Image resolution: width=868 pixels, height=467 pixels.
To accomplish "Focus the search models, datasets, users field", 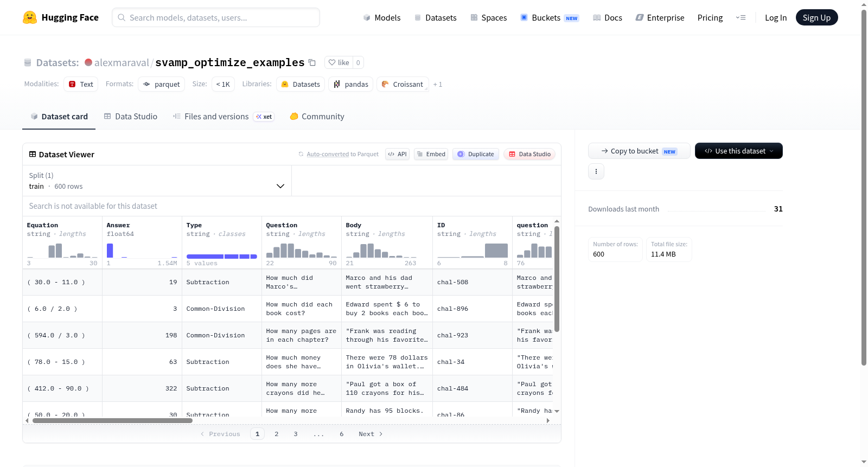I will 216,17.
